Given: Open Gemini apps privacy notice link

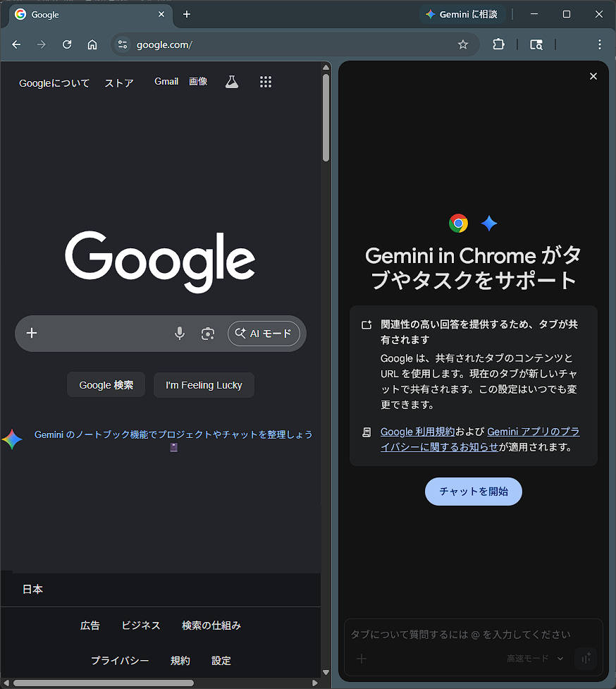Looking at the screenshot, I should click(x=480, y=439).
